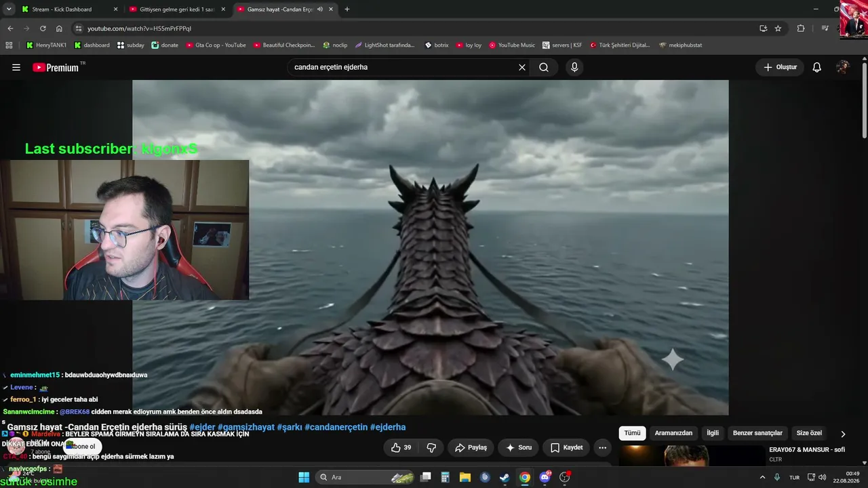
Task: Click the Windows taskbar search box
Action: (366, 477)
